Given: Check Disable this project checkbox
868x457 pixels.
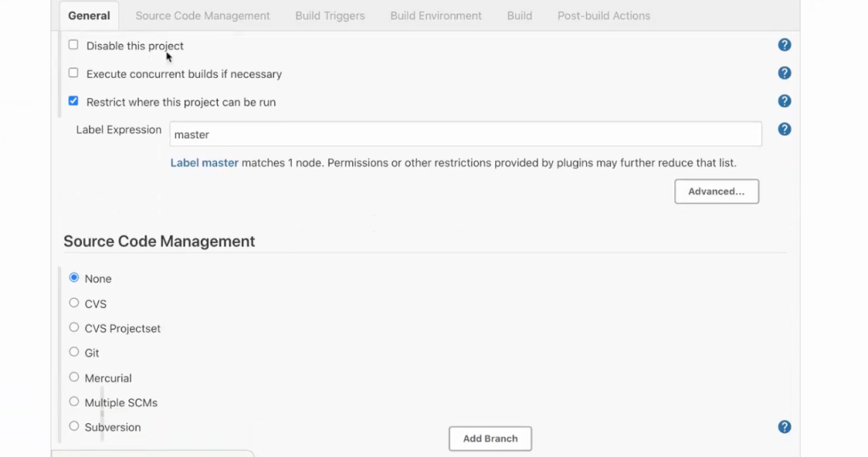Looking at the screenshot, I should click(73, 45).
